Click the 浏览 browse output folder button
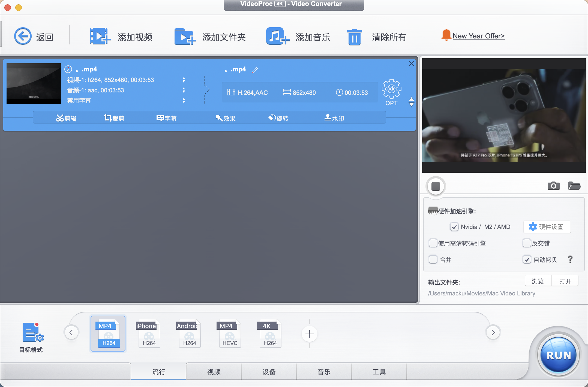588x387 pixels. 538,281
